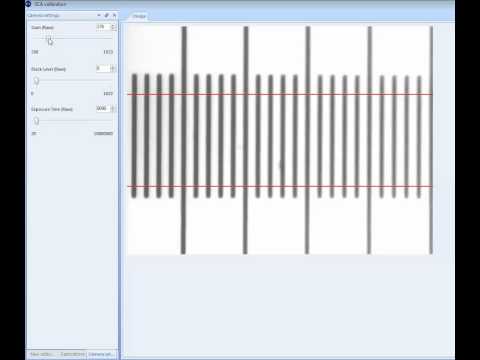Click the application icon in the title bar
480x360 pixels.
point(29,4)
